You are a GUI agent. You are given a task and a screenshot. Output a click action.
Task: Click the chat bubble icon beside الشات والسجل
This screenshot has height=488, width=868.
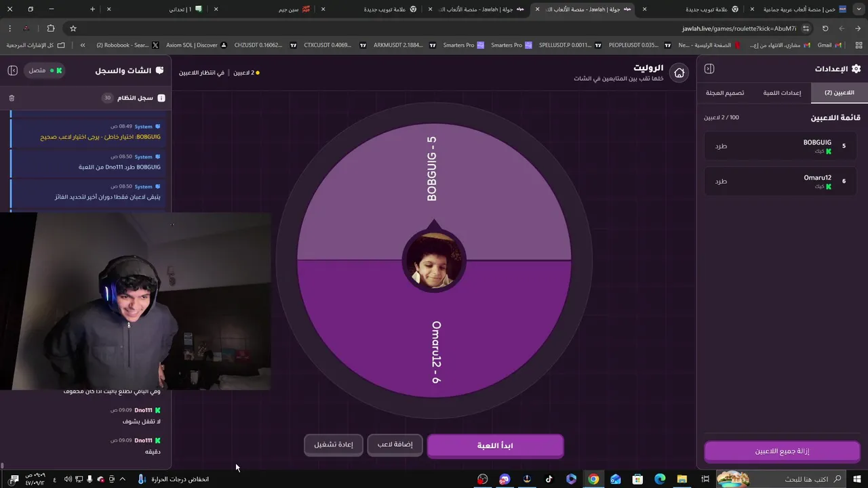click(x=160, y=70)
